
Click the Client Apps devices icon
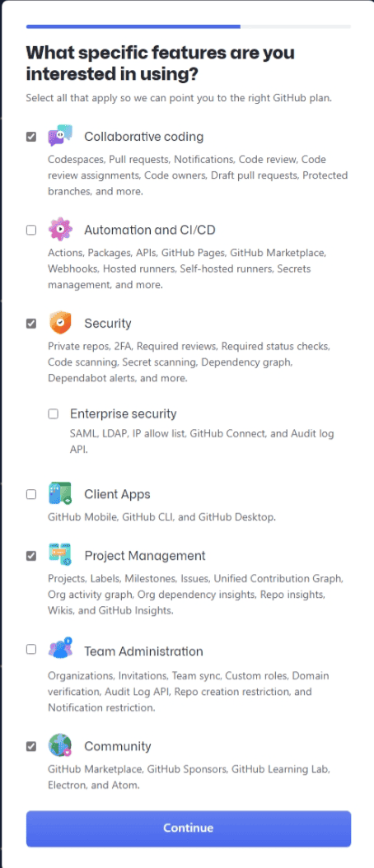[60, 494]
